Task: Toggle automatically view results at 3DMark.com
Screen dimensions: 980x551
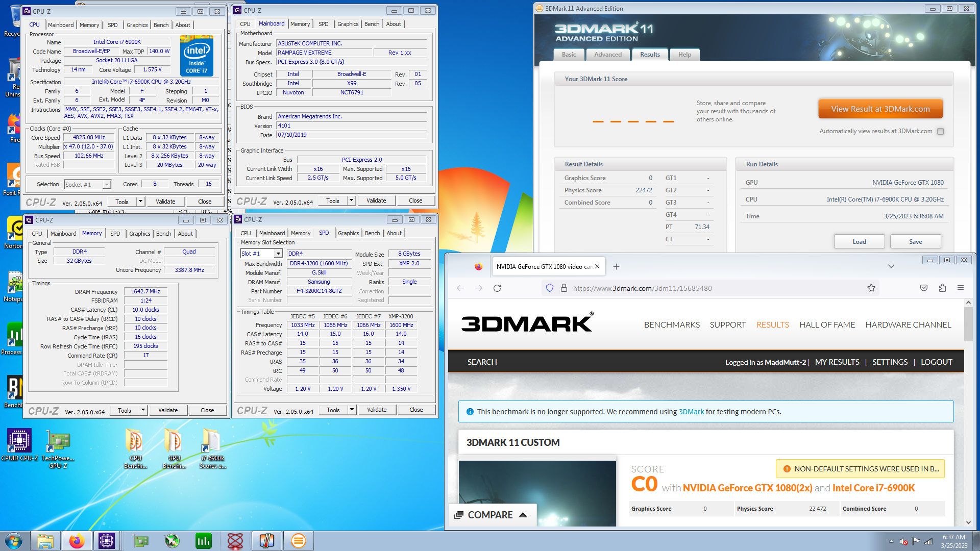Action: tap(940, 132)
